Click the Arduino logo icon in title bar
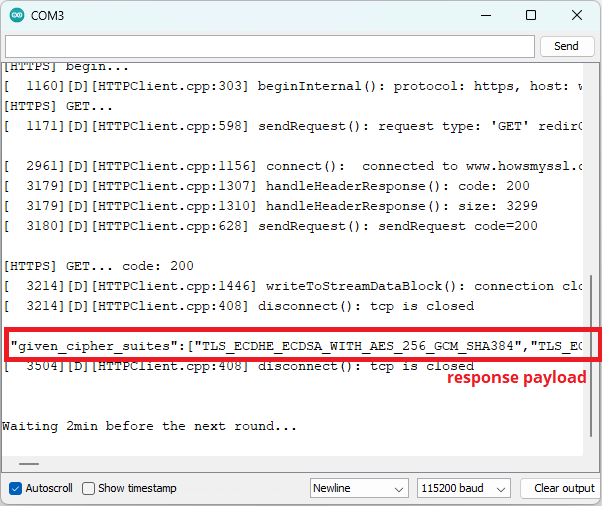The height and width of the screenshot is (506, 602). coord(17,15)
